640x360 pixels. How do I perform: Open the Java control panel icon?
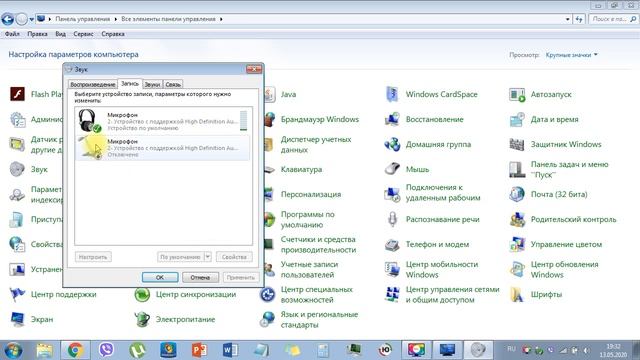coord(270,94)
